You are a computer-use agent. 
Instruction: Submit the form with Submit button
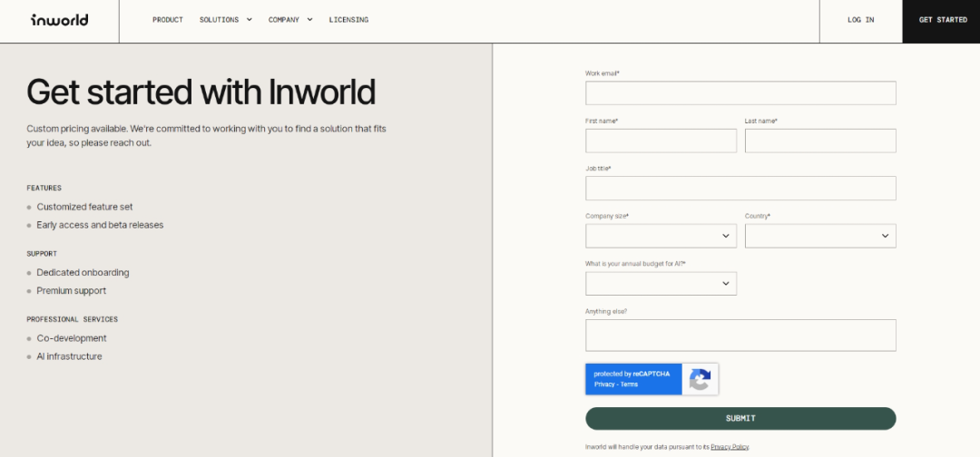(740, 418)
